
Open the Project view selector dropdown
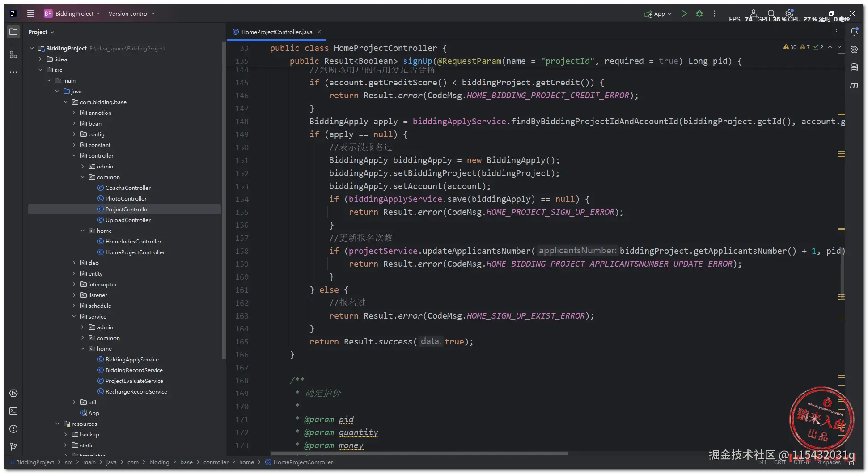click(x=41, y=32)
